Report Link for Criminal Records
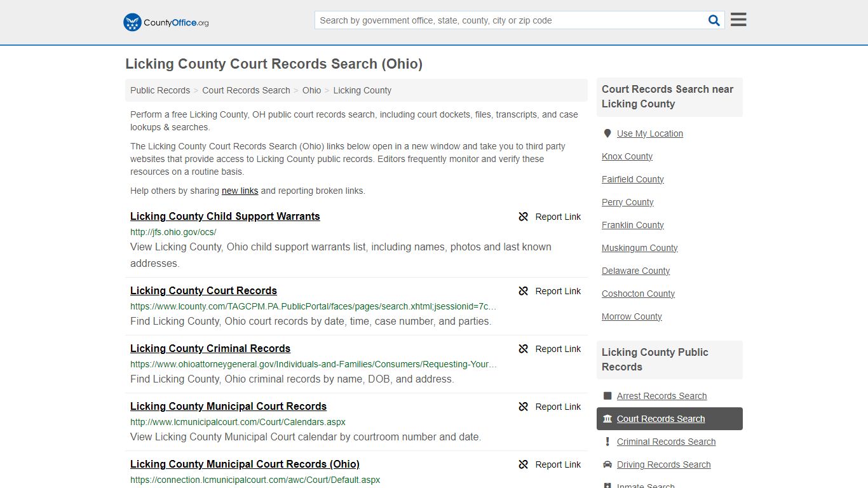This screenshot has height=488, width=868. pyautogui.click(x=550, y=349)
